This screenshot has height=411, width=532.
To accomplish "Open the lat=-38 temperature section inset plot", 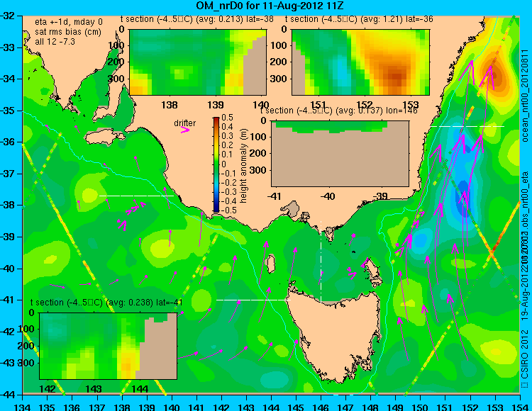I will pos(198,62).
